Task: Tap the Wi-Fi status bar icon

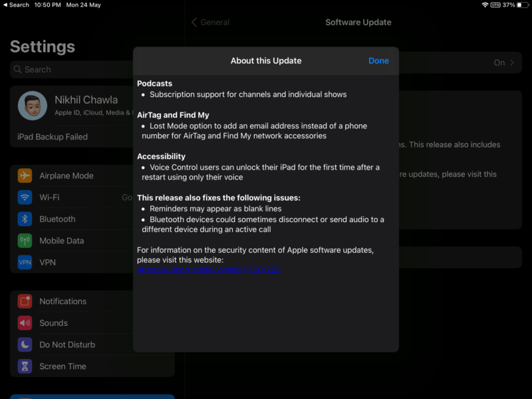Action: click(x=485, y=5)
